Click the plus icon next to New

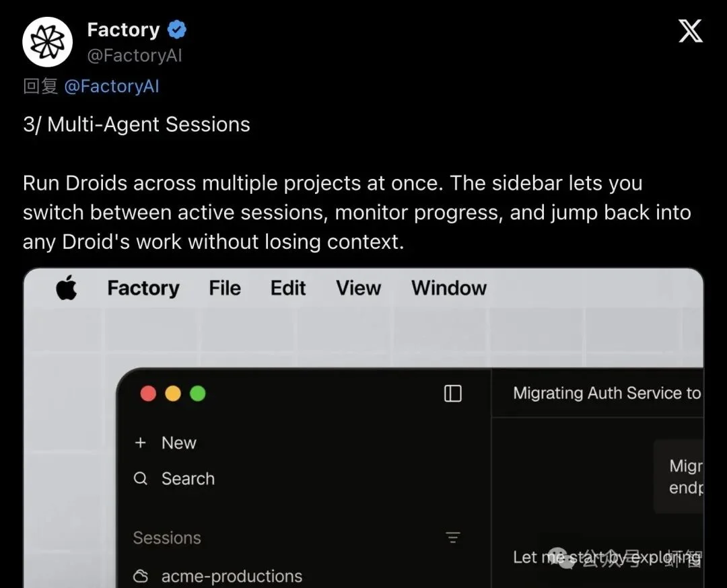click(140, 443)
